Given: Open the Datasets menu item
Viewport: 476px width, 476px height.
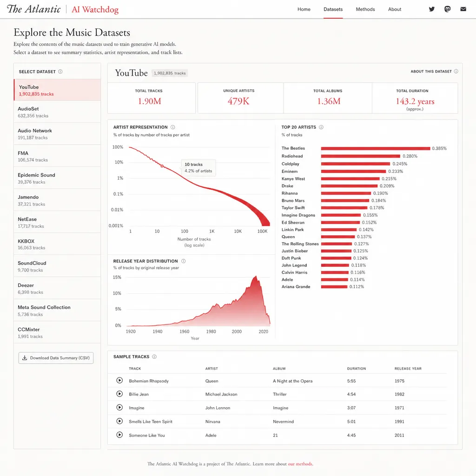Looking at the screenshot, I should (333, 9).
